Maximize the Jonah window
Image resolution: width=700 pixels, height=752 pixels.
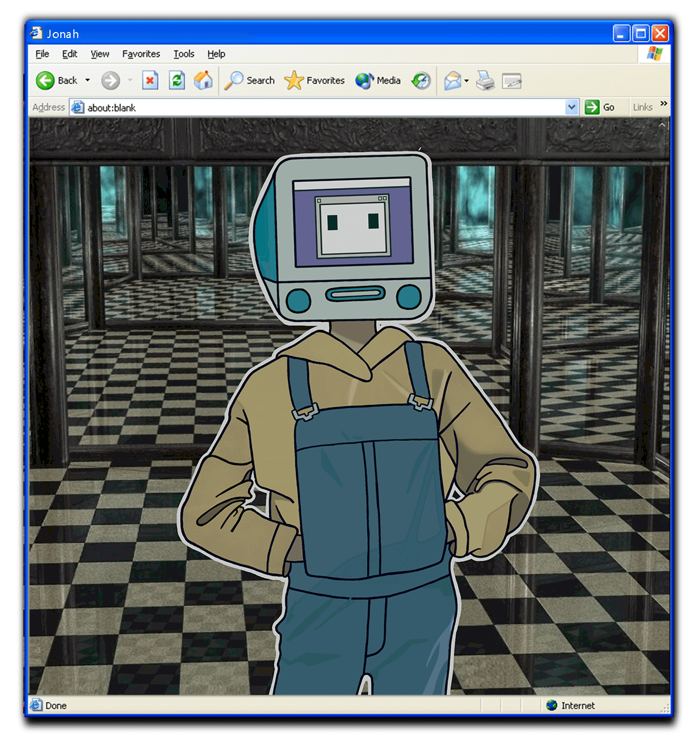pos(641,34)
